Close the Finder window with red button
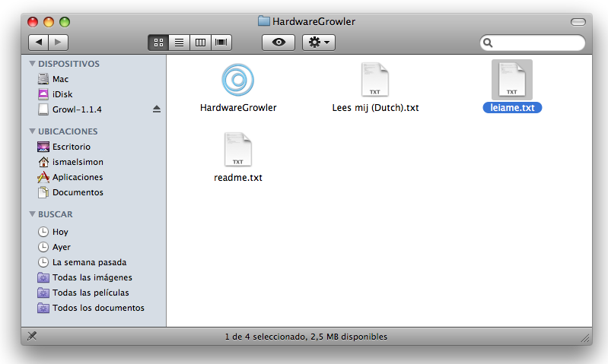The height and width of the screenshot is (364, 608). click(x=33, y=22)
